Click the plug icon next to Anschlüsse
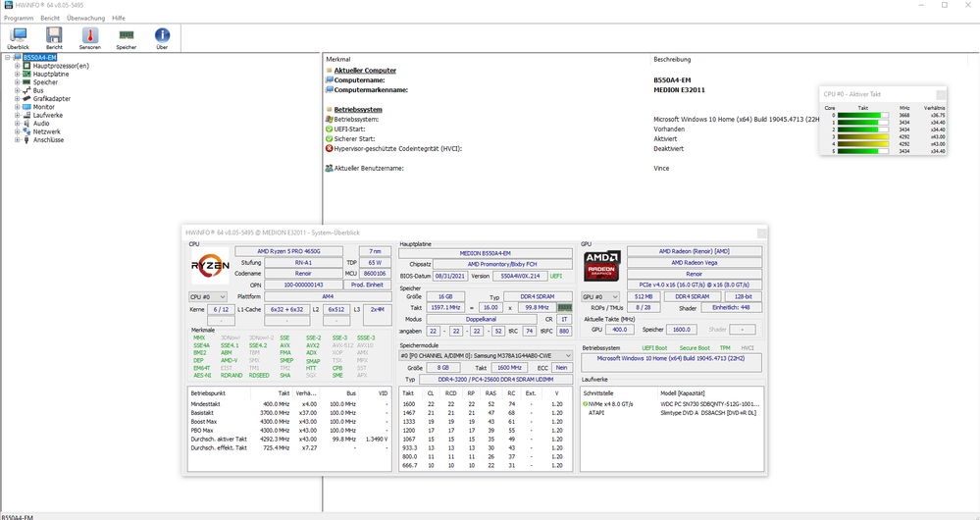 click(x=26, y=140)
